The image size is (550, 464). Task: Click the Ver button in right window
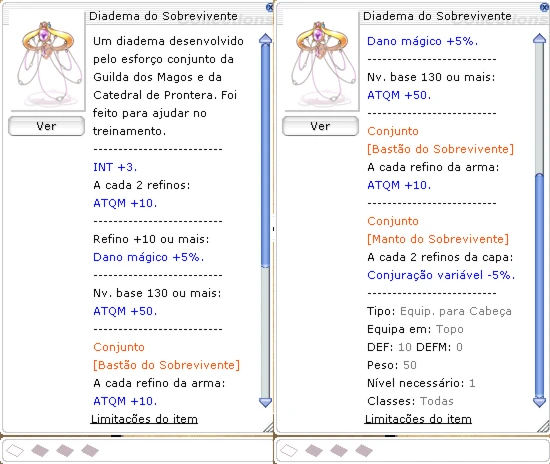[320, 126]
